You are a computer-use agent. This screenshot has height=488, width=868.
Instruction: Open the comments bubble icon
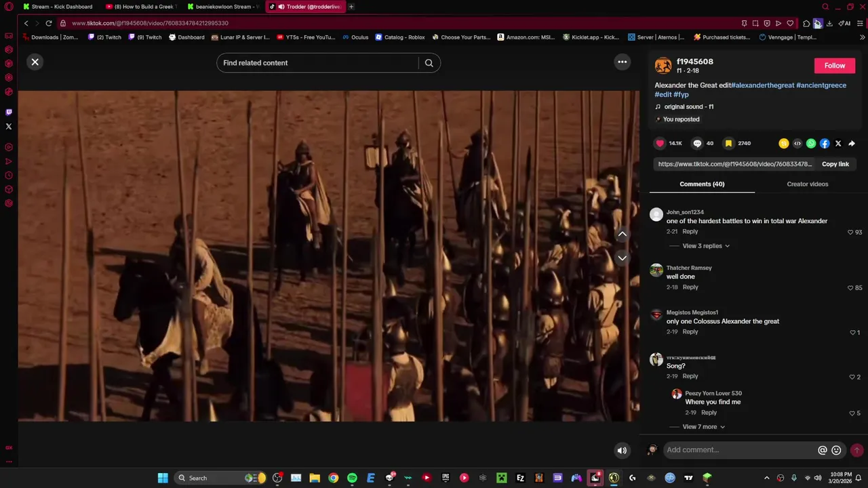pos(697,143)
